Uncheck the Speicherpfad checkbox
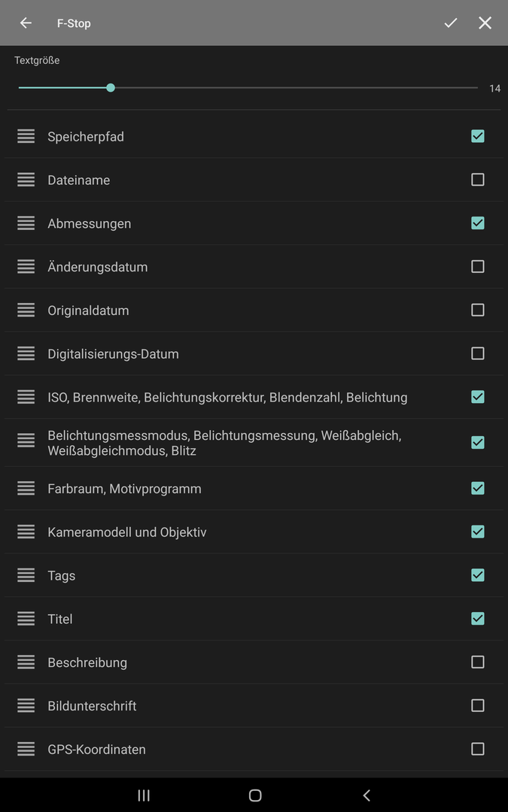 (477, 136)
